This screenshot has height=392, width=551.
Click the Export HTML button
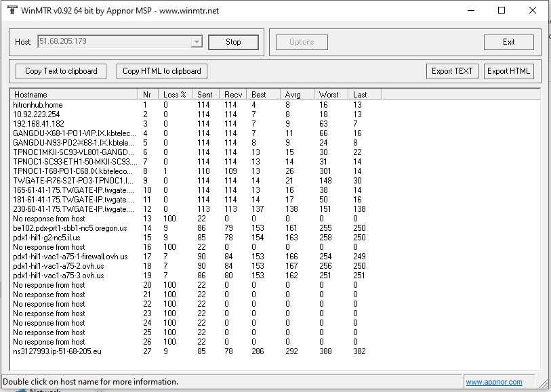(x=508, y=71)
